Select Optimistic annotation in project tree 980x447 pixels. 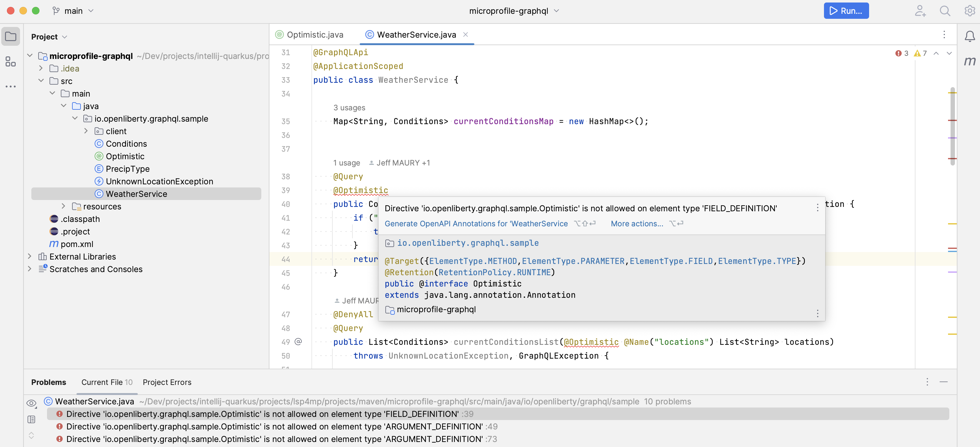point(125,156)
